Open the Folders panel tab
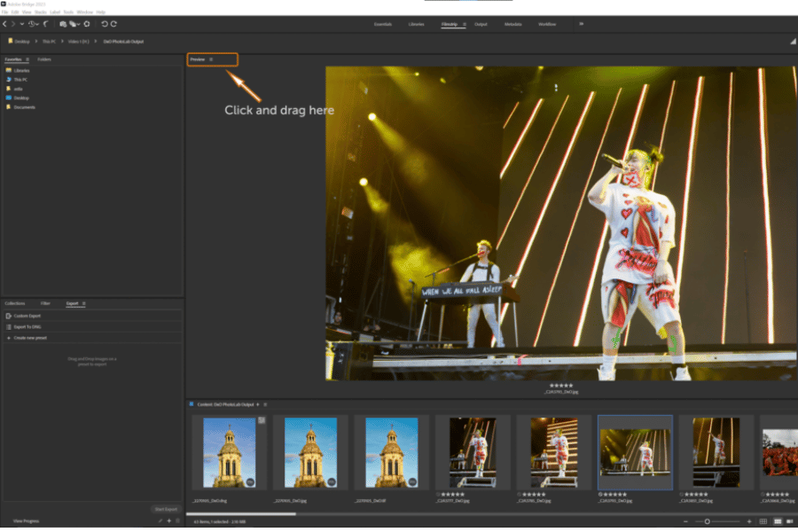This screenshot has width=798, height=532. 44,59
